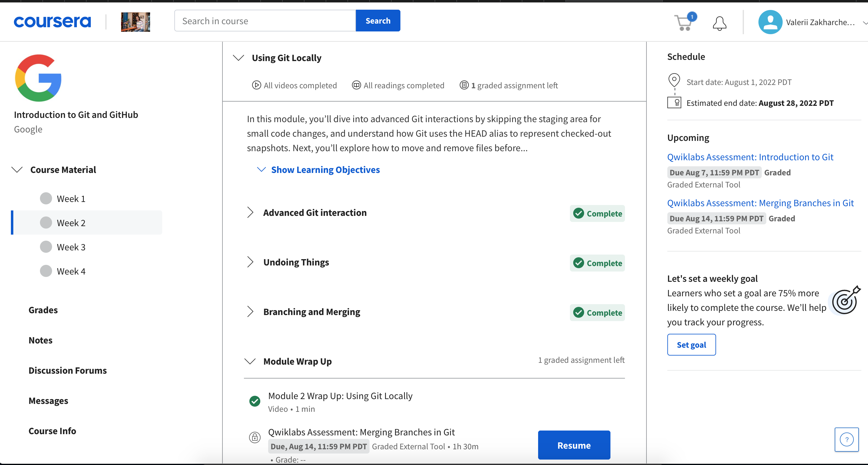Click the estimated end date certificate icon

click(674, 103)
